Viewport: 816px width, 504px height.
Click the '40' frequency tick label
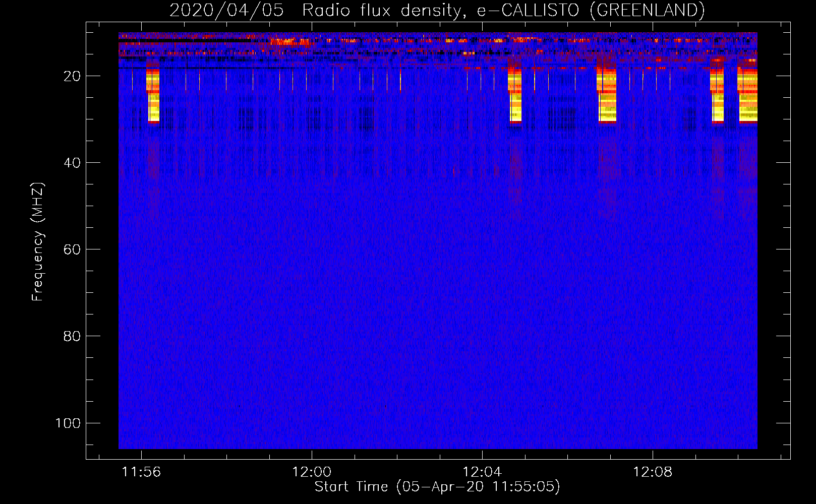pyautogui.click(x=72, y=163)
